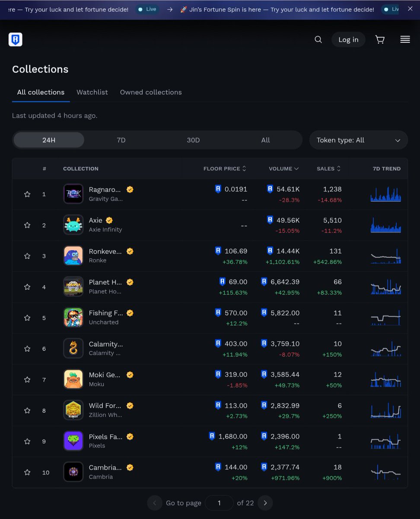420x519 pixels.
Task: Open Ragnaro... collection name link
Action: 105,189
